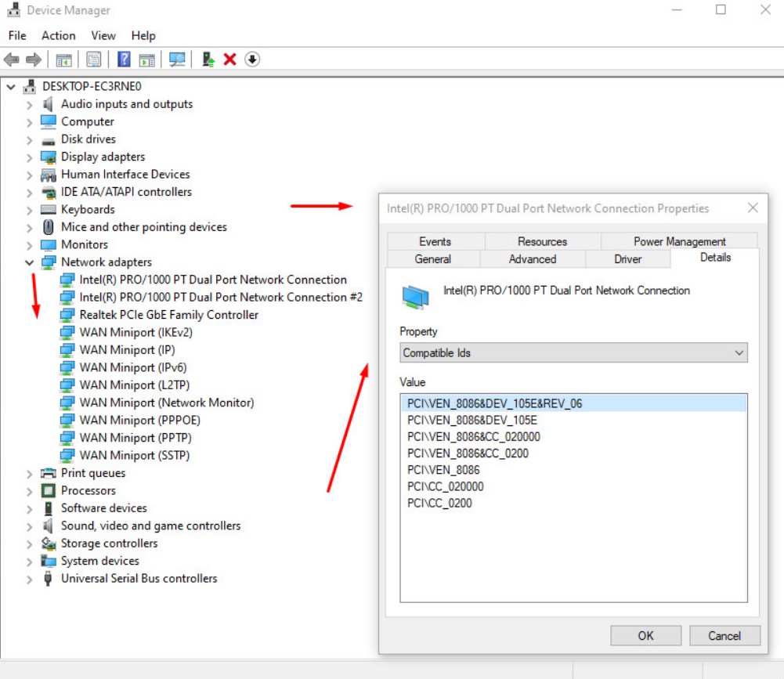
Task: Switch to the General tab
Action: [433, 259]
